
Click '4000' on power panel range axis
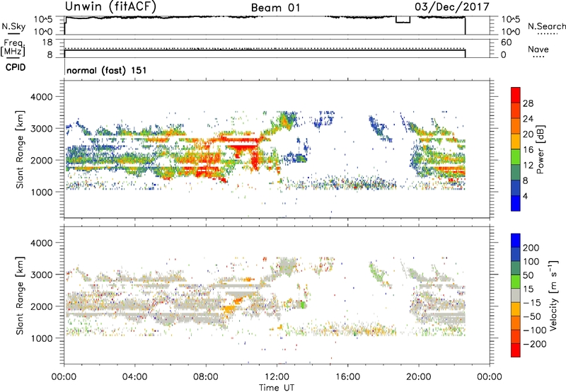[42, 97]
